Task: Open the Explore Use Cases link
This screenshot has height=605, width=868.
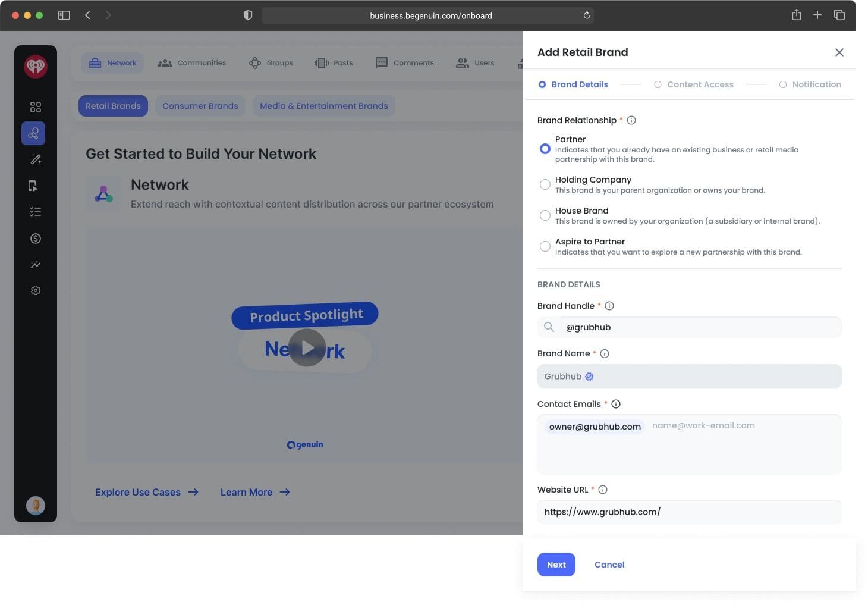Action: (147, 492)
